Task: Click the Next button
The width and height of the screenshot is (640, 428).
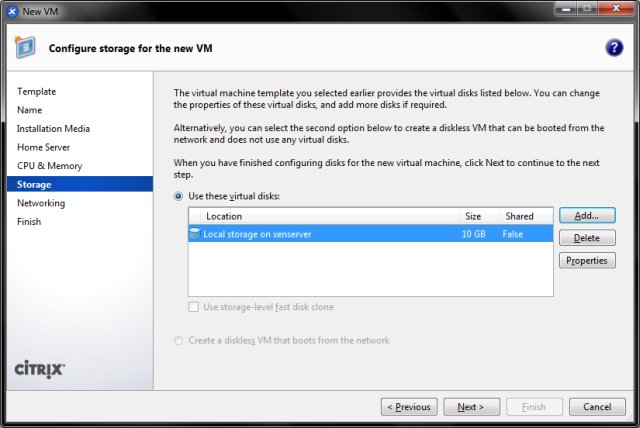Action: [x=471, y=407]
